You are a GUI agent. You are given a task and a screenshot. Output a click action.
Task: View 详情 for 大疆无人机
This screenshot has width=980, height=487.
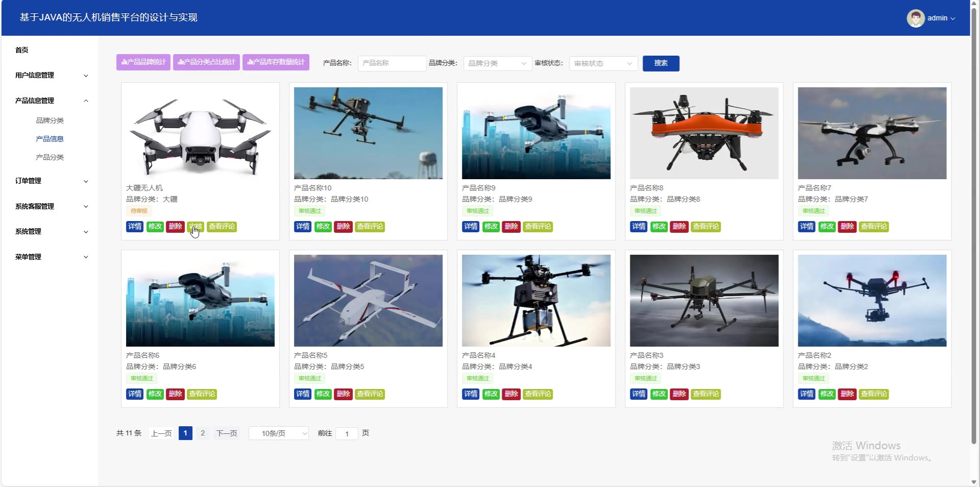pyautogui.click(x=135, y=227)
